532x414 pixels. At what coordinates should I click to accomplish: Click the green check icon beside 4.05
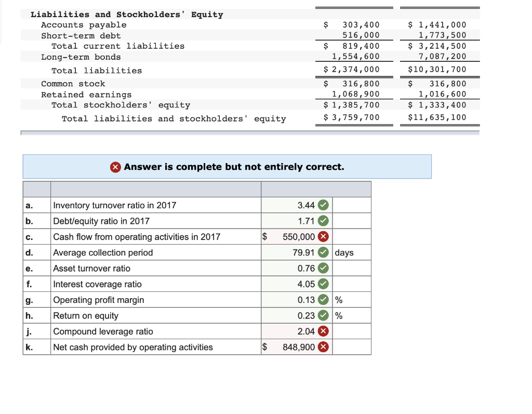click(323, 284)
